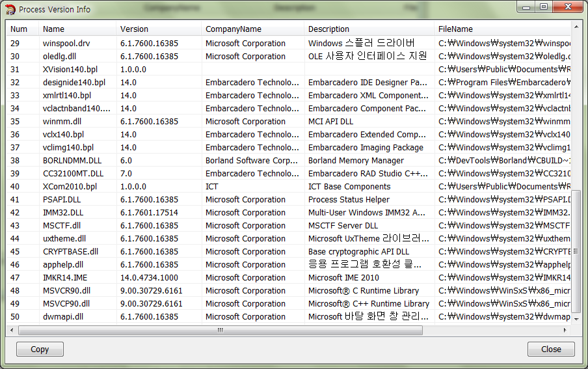Click the Description column header
The image size is (588, 369).
tap(369, 29)
